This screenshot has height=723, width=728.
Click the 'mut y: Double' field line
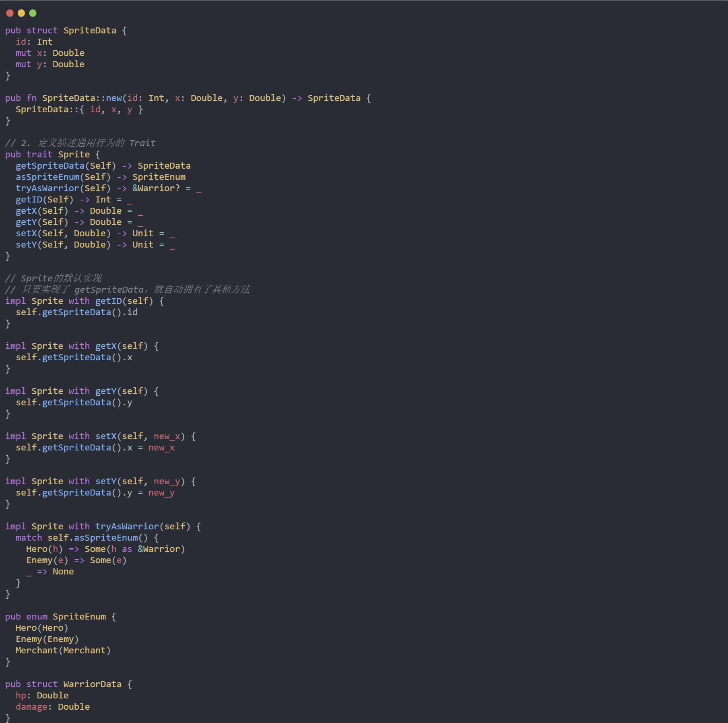pyautogui.click(x=50, y=64)
